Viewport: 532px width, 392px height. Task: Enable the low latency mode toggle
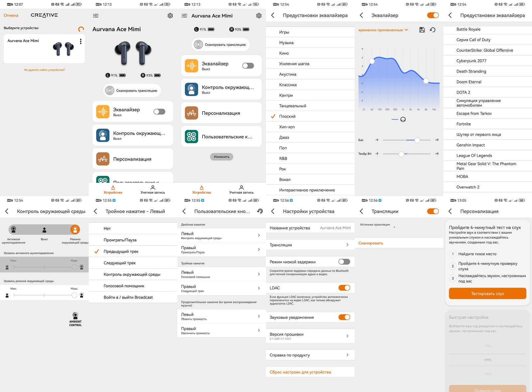tap(344, 262)
